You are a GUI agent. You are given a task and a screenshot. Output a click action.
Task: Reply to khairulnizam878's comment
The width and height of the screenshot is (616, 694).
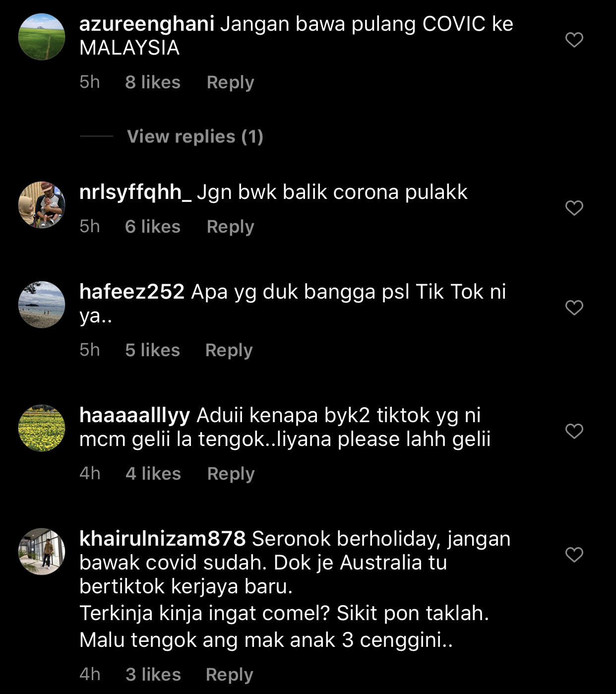click(x=230, y=675)
